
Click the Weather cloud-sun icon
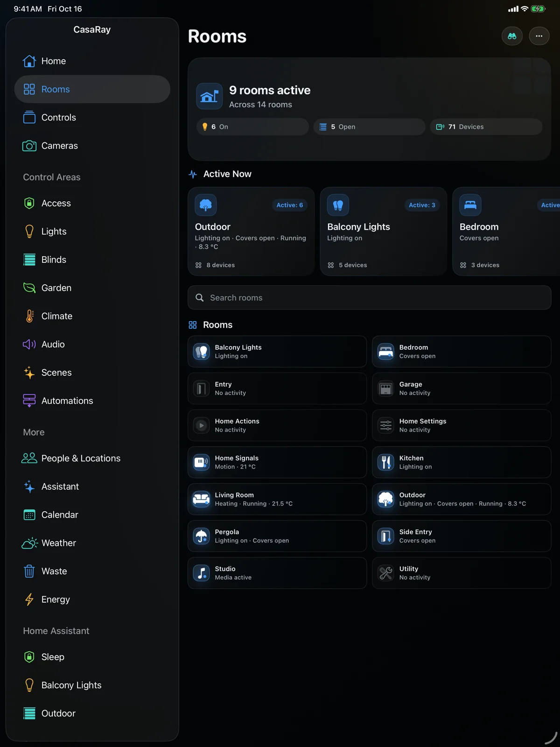coord(29,543)
